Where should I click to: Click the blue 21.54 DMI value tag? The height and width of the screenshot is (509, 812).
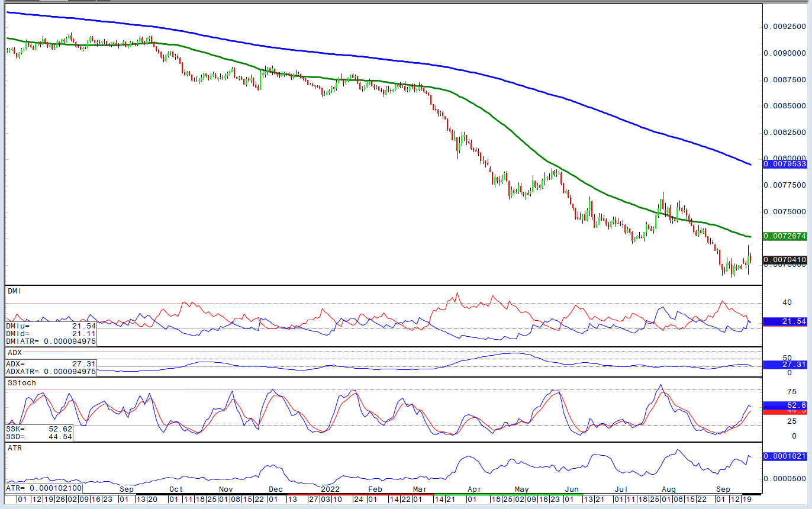(x=784, y=322)
